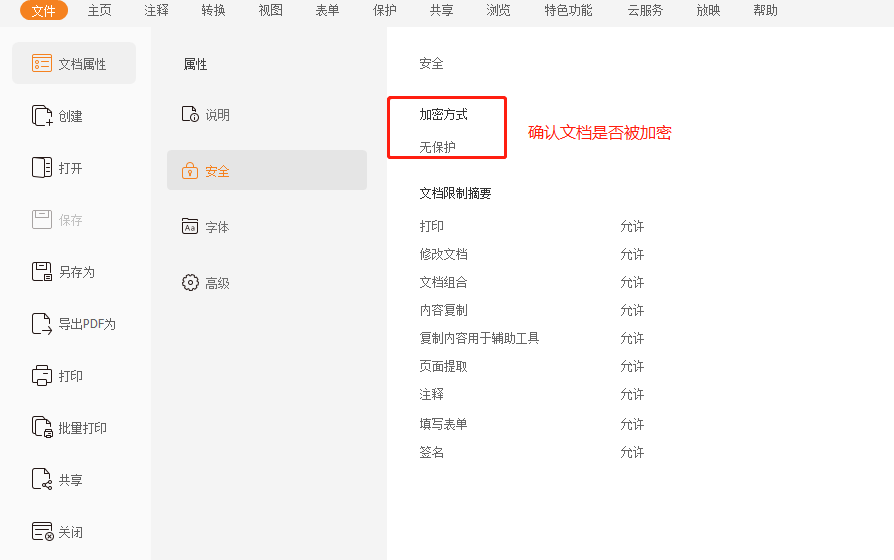Click the 批量打印 batch print icon
The height and width of the screenshot is (560, 894).
(x=41, y=428)
